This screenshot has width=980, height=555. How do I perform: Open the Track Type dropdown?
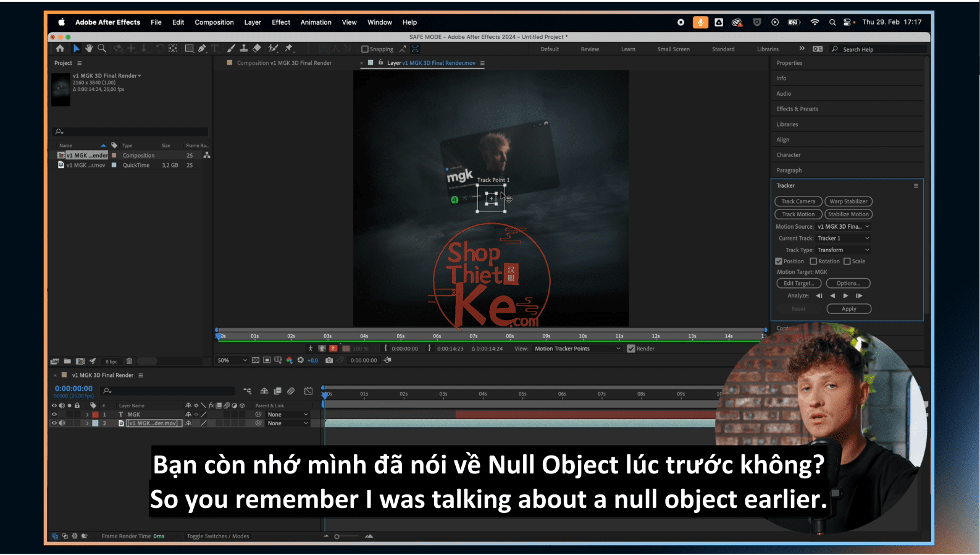843,250
